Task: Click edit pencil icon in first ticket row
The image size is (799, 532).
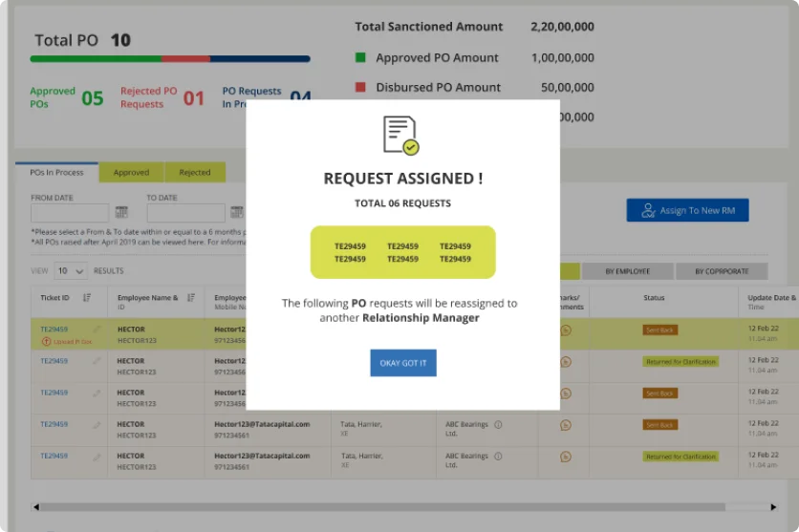Action: (x=96, y=330)
